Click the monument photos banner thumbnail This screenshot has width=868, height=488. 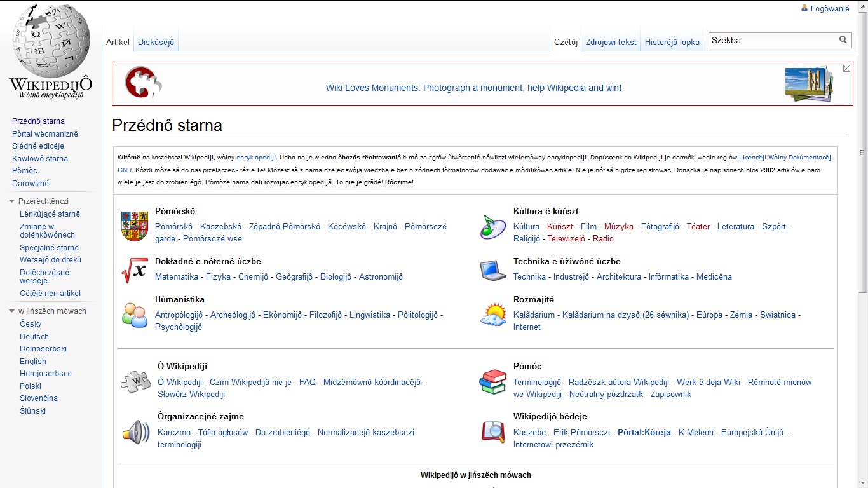pos(809,85)
